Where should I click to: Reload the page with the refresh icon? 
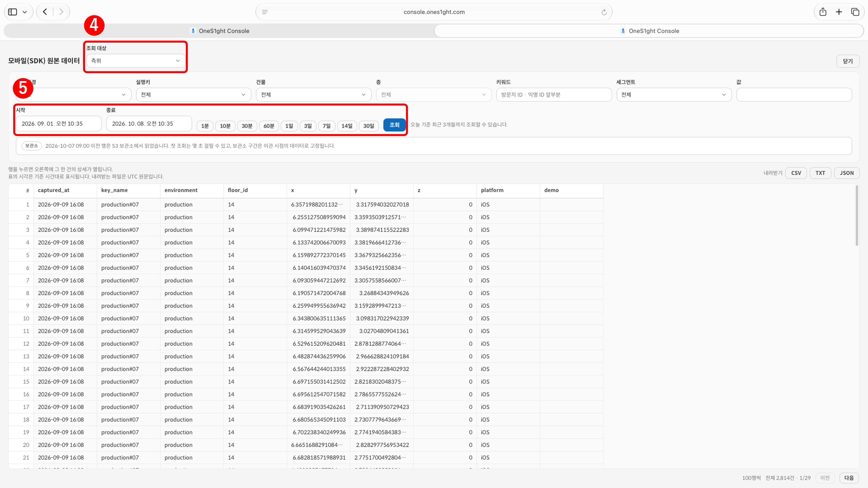(x=604, y=12)
